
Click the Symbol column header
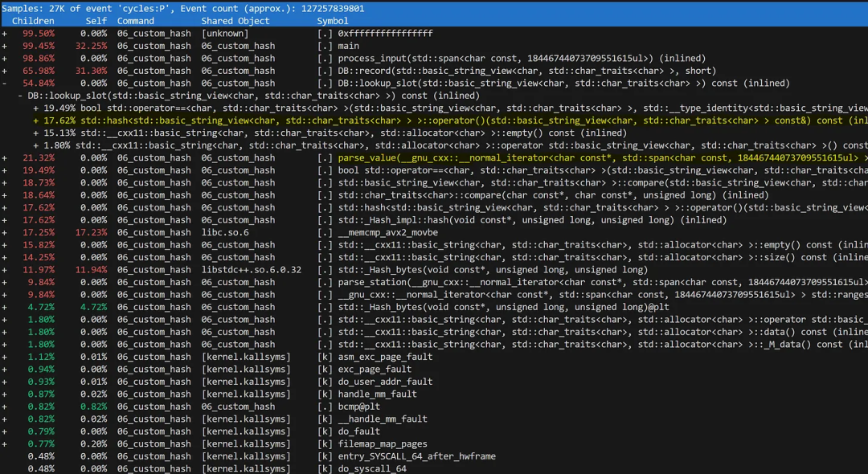click(x=333, y=21)
